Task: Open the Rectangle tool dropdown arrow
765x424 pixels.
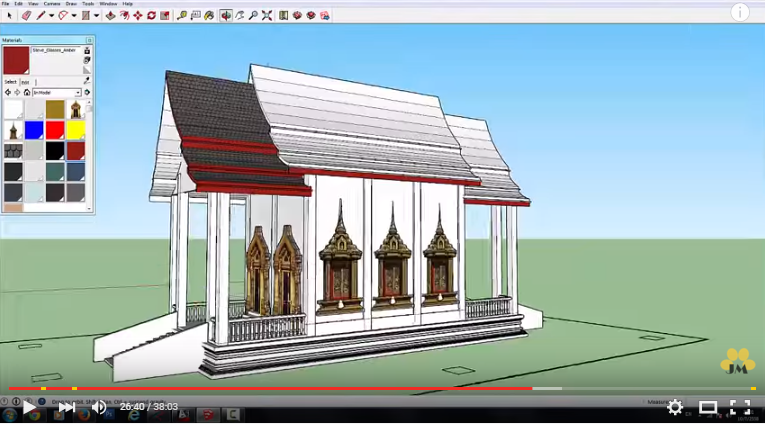Action: click(x=96, y=16)
